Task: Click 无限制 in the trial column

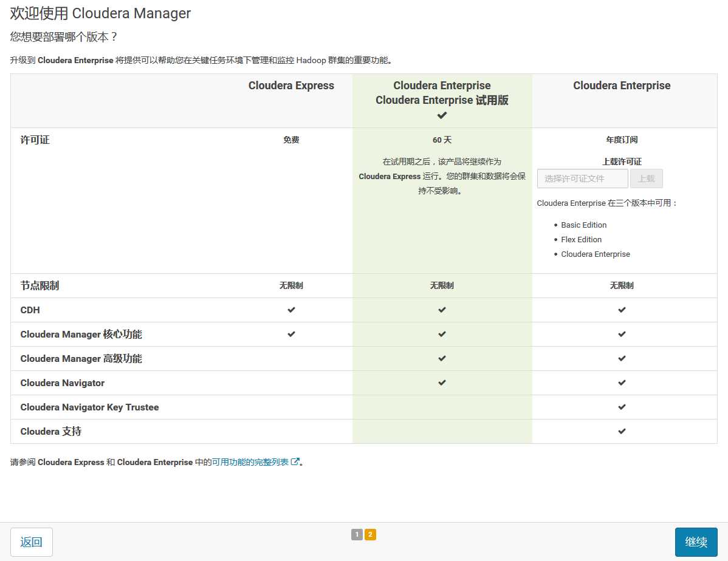Action: pos(442,285)
